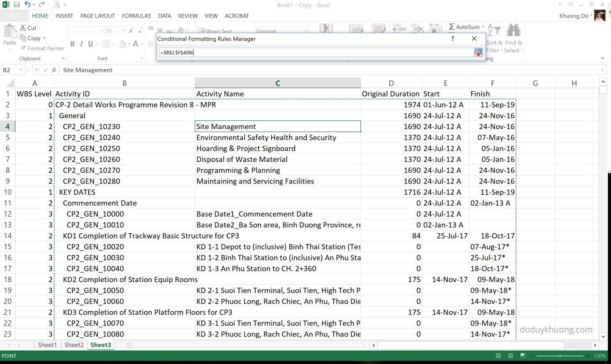
Task: Click the Paste clipboard icon
Action: pyautogui.click(x=9, y=32)
